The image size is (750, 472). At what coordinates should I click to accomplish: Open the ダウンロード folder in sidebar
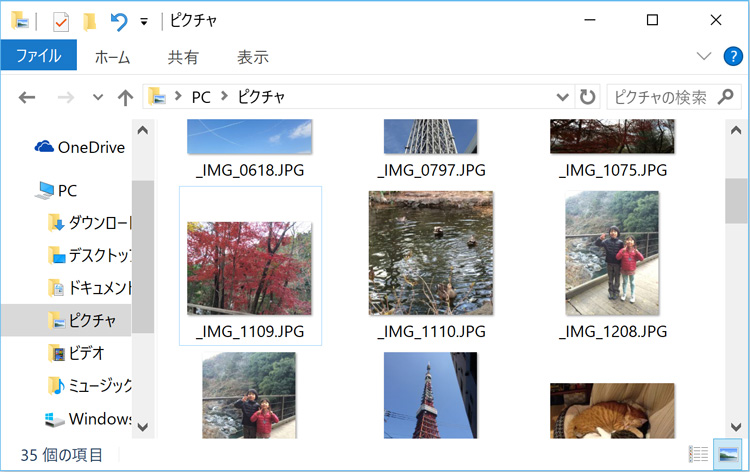(x=98, y=222)
